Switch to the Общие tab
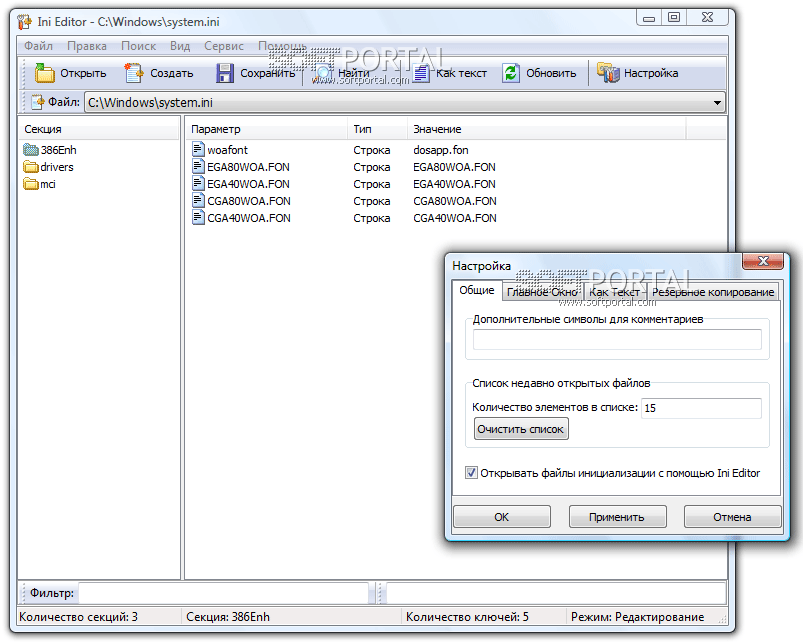Image resolution: width=803 pixels, height=644 pixels. 477,290
